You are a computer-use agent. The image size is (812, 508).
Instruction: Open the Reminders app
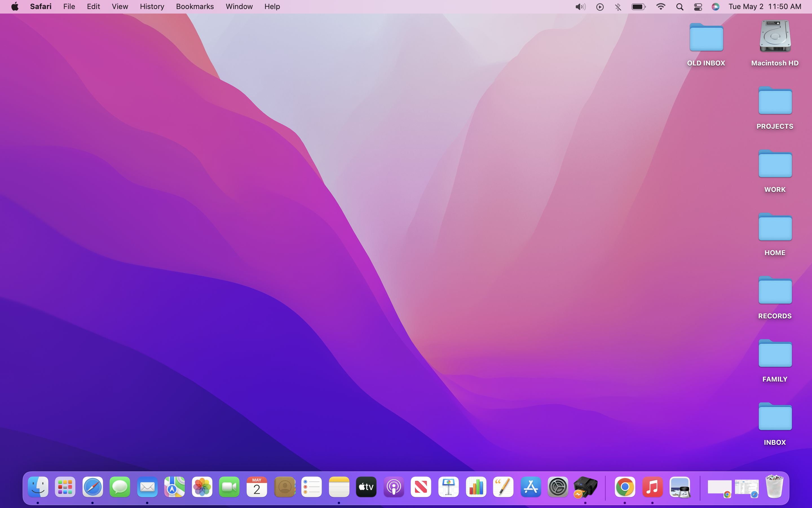[x=311, y=487]
